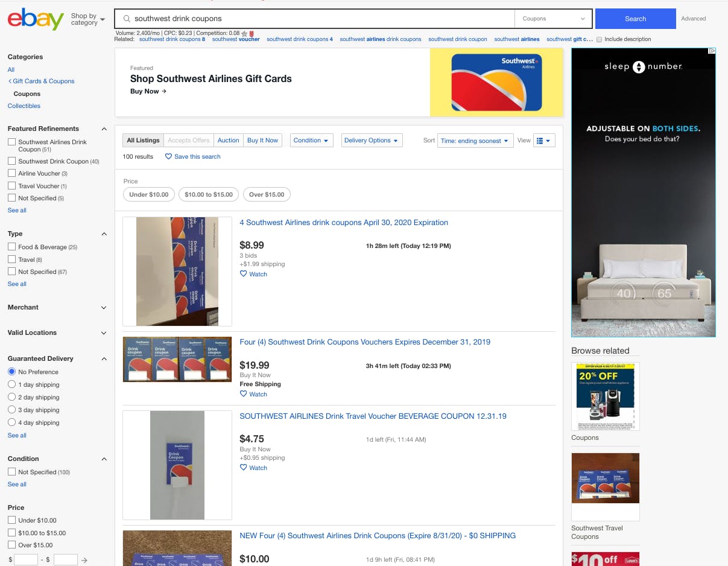Click the magnifier icon in search box
The width and height of the screenshot is (728, 566).
click(127, 19)
